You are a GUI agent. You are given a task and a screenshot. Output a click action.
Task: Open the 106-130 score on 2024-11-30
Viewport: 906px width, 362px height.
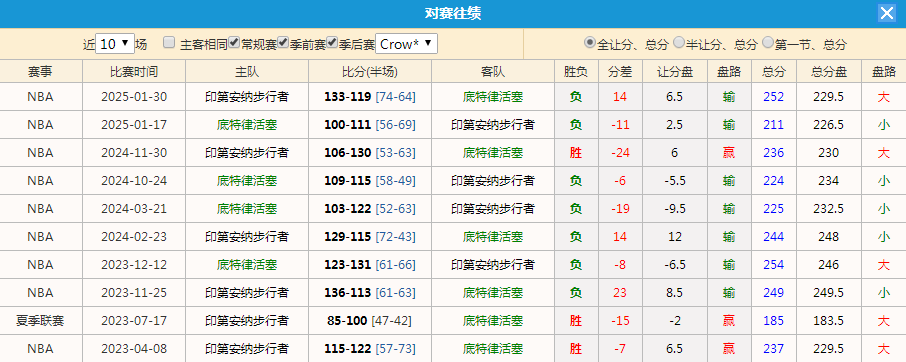[347, 152]
